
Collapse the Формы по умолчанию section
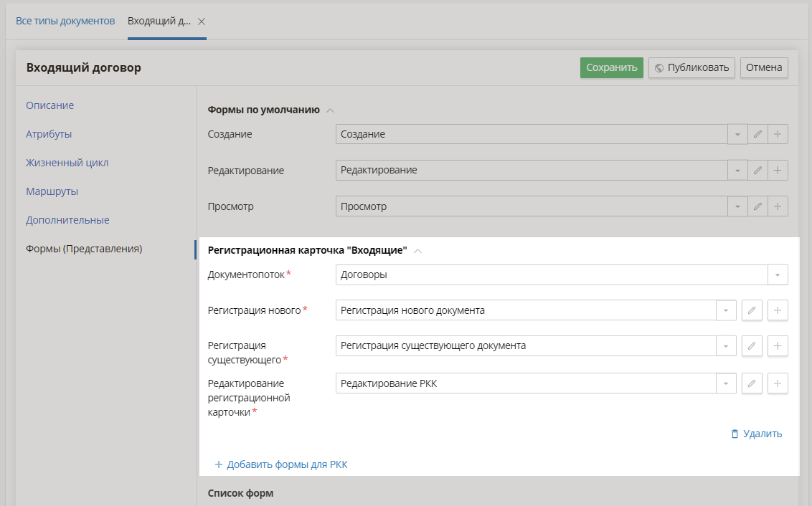pos(330,110)
